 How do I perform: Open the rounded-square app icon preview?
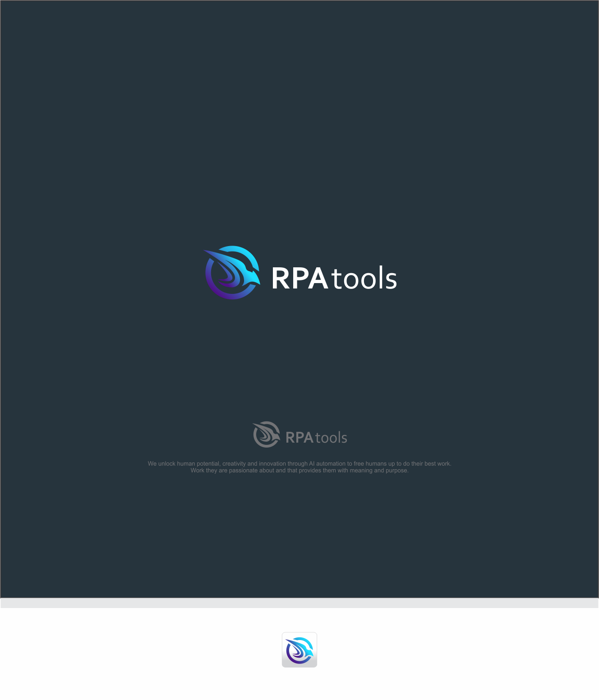[x=299, y=650]
